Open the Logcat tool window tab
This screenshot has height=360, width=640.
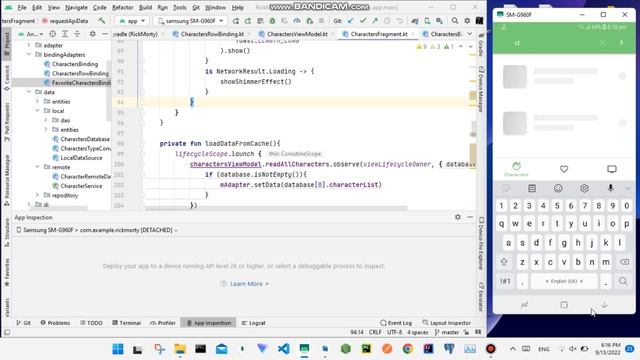point(253,323)
